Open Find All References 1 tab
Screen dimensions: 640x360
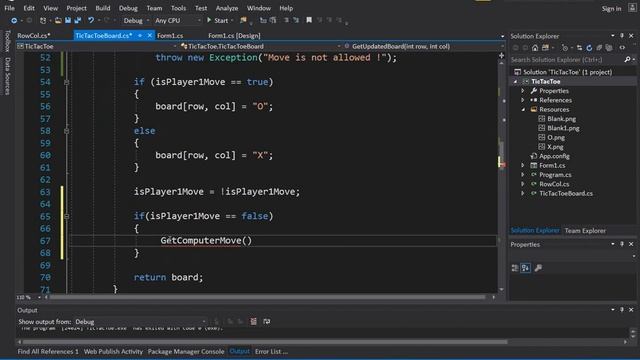pyautogui.click(x=48, y=351)
